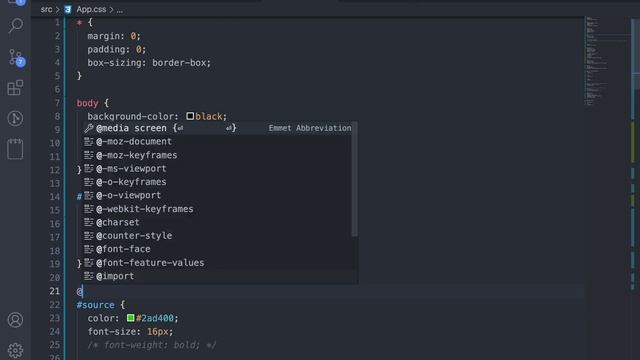Click the keyword icon beside @font-face
This screenshot has width=640, height=360.
pos(89,249)
